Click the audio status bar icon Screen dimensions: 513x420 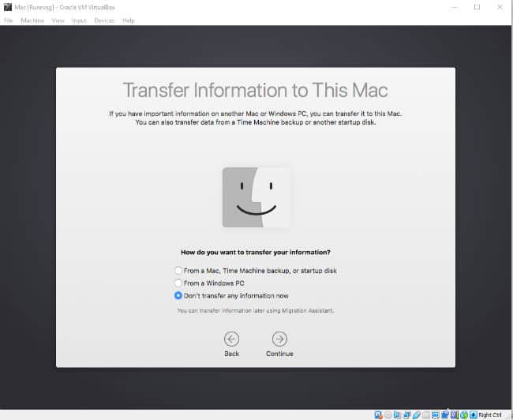[397, 414]
